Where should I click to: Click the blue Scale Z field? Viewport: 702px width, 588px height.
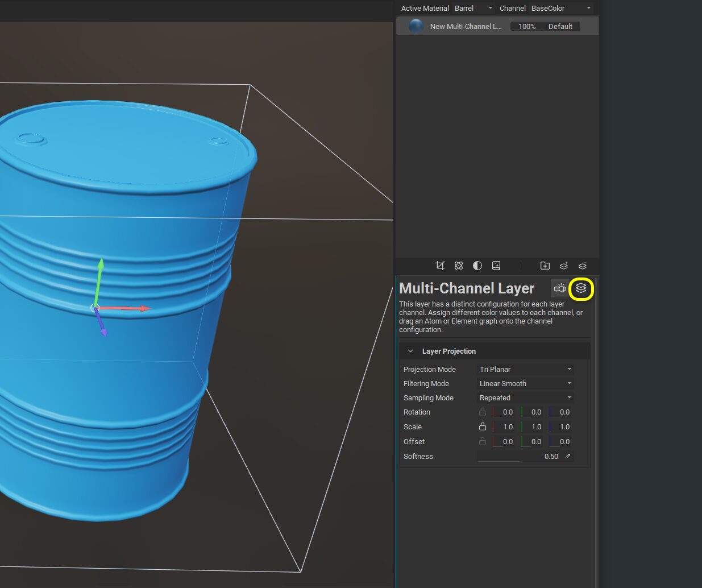pos(560,426)
